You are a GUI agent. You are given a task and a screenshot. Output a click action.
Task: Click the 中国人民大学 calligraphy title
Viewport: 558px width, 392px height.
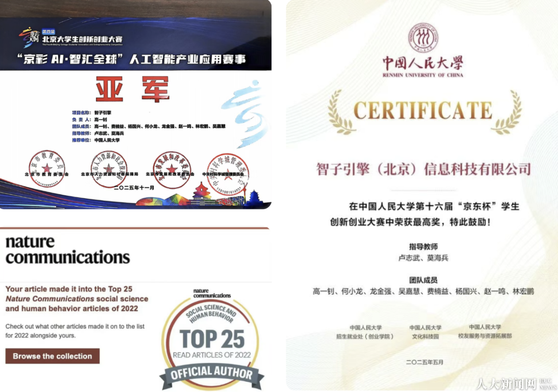pos(423,63)
